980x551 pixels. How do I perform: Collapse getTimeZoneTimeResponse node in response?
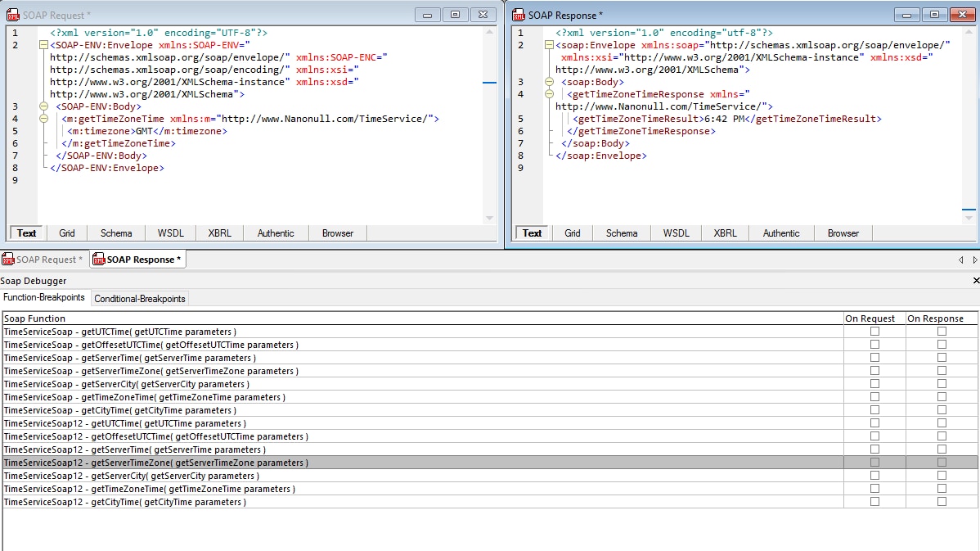point(550,94)
